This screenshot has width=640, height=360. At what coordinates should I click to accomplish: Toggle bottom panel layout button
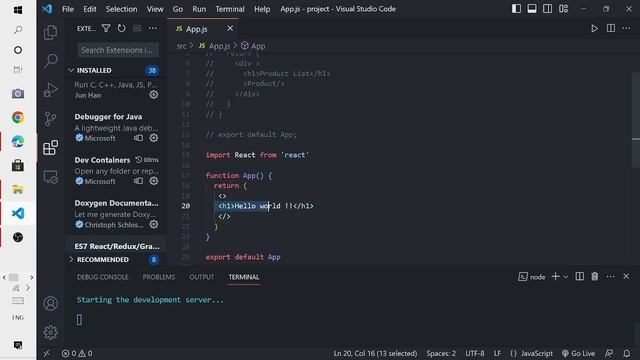[532, 9]
